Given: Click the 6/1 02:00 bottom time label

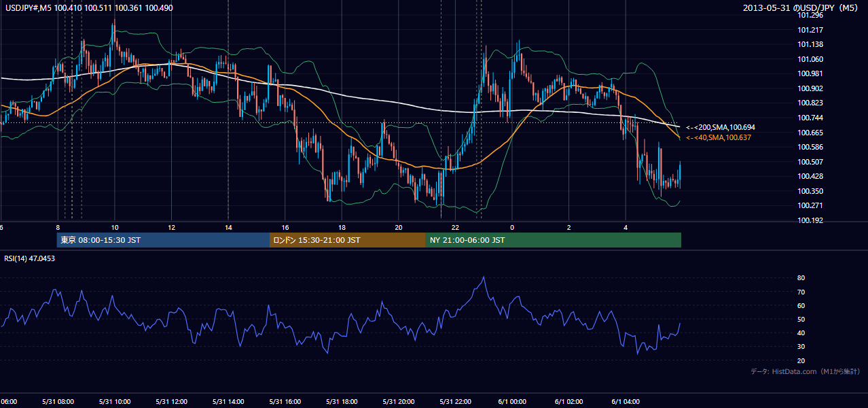Looking at the screenshot, I should click(x=569, y=401).
